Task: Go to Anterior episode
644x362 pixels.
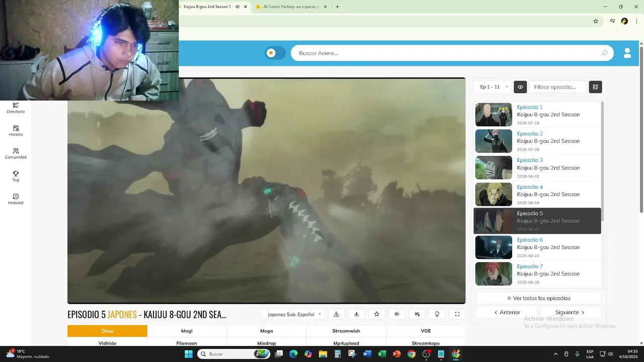Action: click(x=507, y=312)
